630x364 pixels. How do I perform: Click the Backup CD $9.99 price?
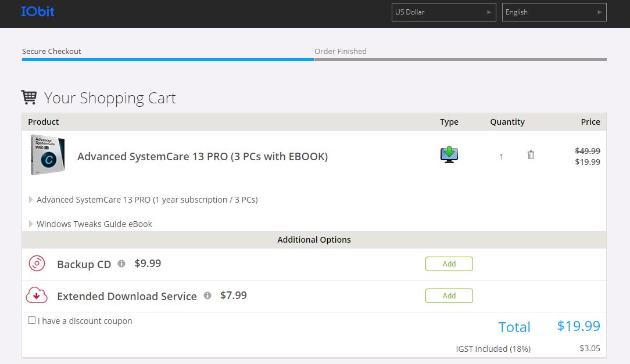tap(148, 263)
